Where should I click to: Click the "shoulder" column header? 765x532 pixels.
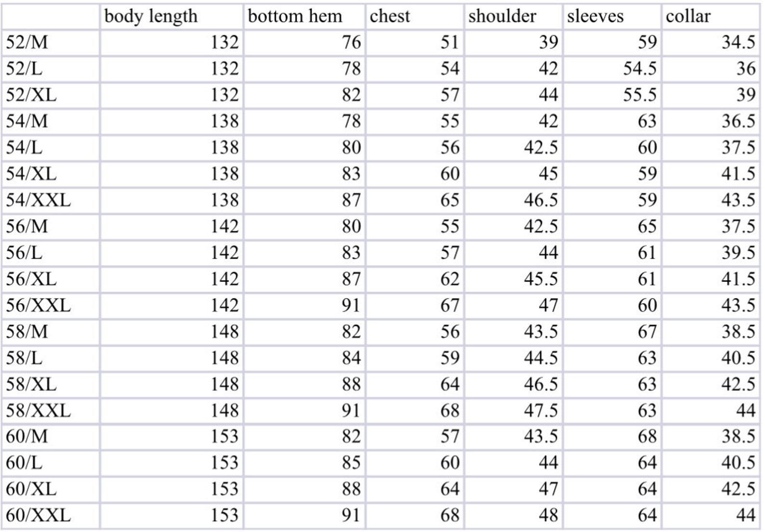pos(502,16)
